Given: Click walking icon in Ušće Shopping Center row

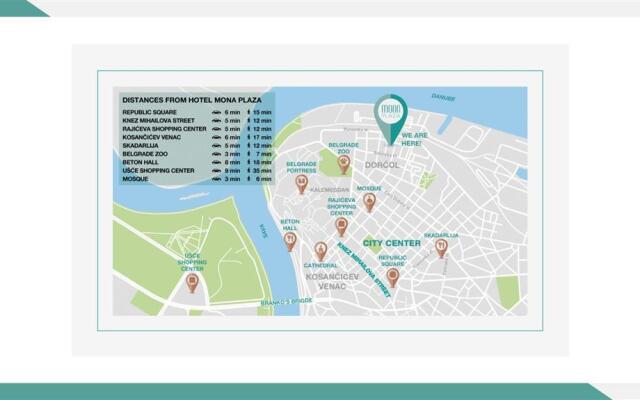Looking at the screenshot, I should (x=249, y=170).
